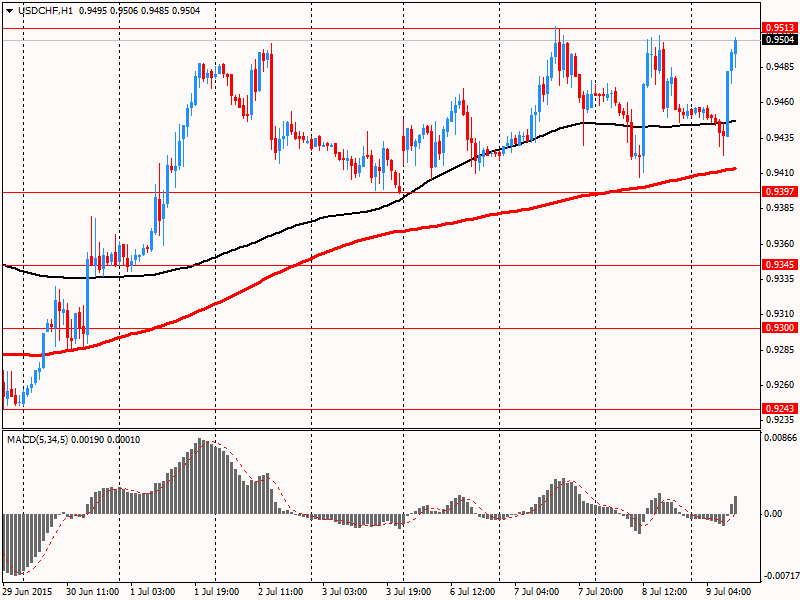
Task: Click the USDCHF,H1 chart title
Action: [x=45, y=11]
